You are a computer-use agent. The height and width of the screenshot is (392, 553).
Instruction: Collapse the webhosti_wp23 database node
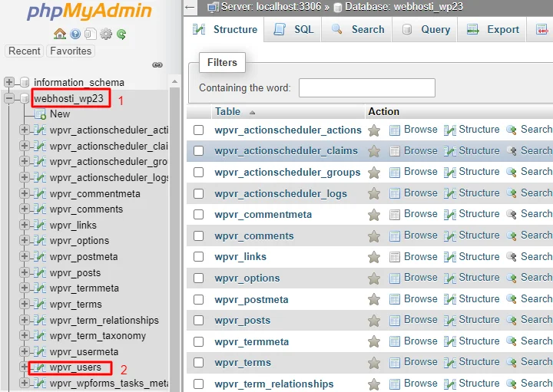(8, 98)
